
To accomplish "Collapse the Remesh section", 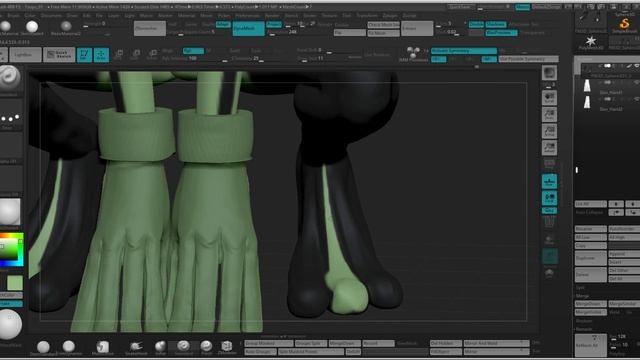I will [x=584, y=329].
